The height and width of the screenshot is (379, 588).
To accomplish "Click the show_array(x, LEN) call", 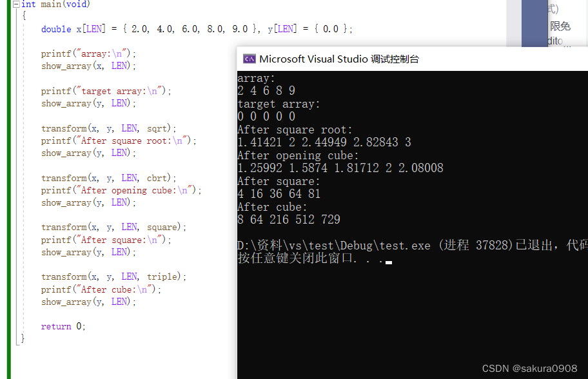I will click(88, 66).
